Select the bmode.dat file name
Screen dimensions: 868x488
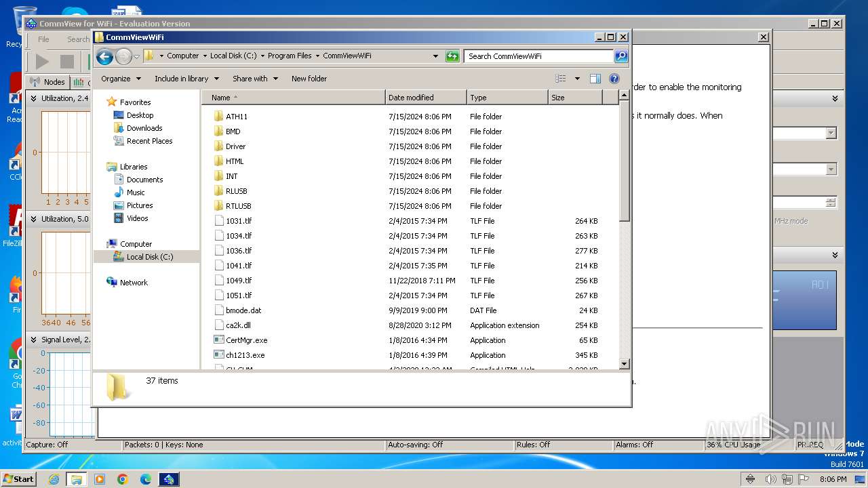(243, 310)
